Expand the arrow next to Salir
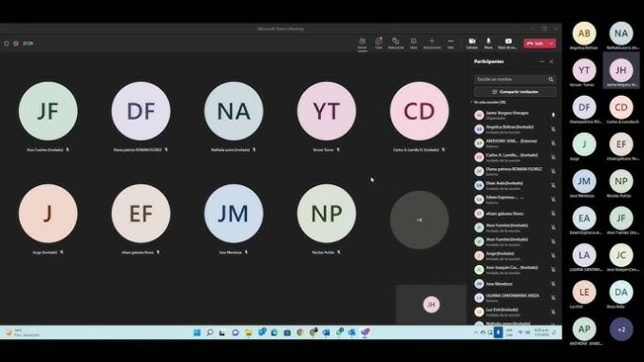The height and width of the screenshot is (362, 644). coord(552,43)
